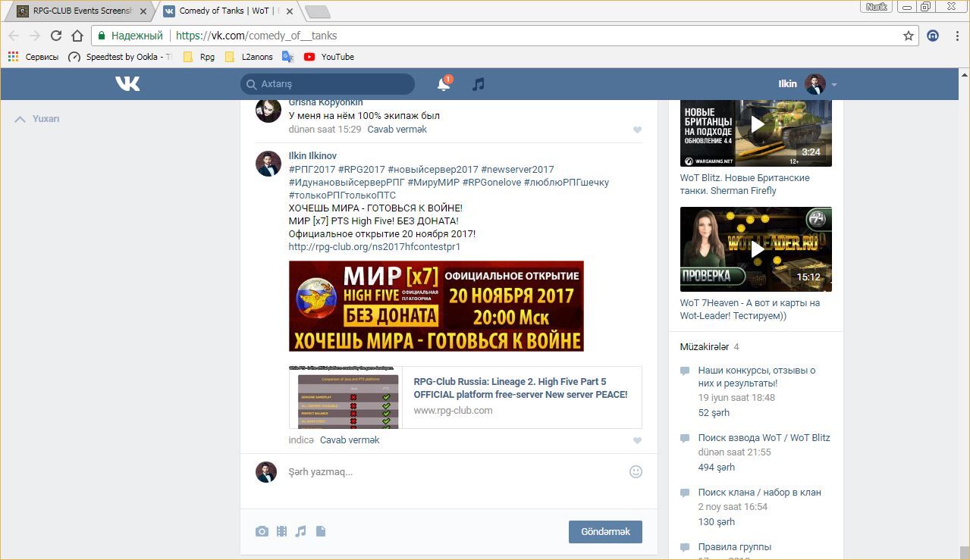Attach a document file icon

(321, 532)
